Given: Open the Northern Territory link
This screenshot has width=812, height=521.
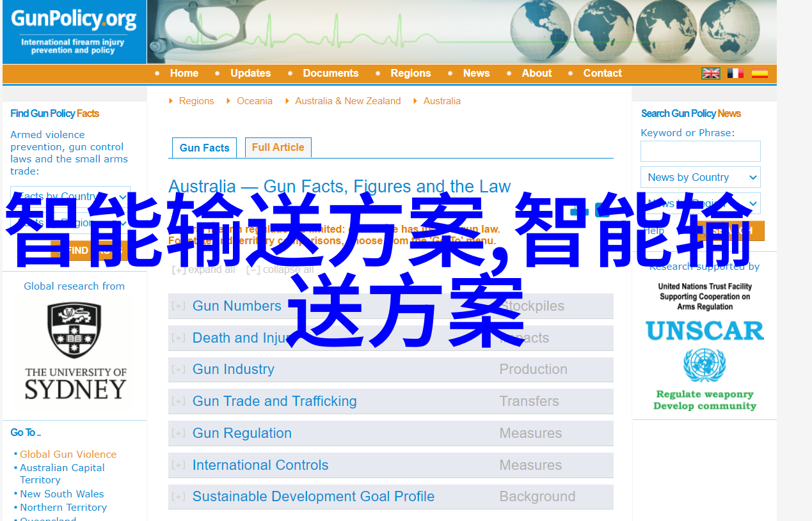Looking at the screenshot, I should pos(63,508).
